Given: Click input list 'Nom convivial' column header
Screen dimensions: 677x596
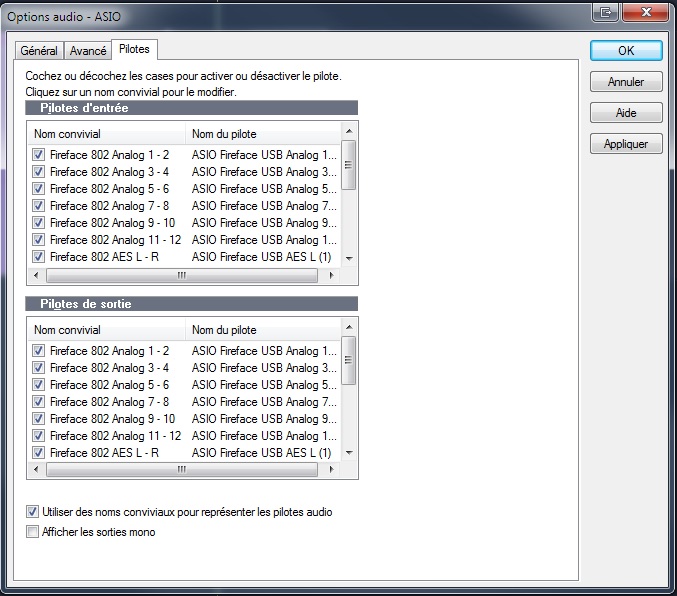Looking at the screenshot, I should pyautogui.click(x=107, y=134).
